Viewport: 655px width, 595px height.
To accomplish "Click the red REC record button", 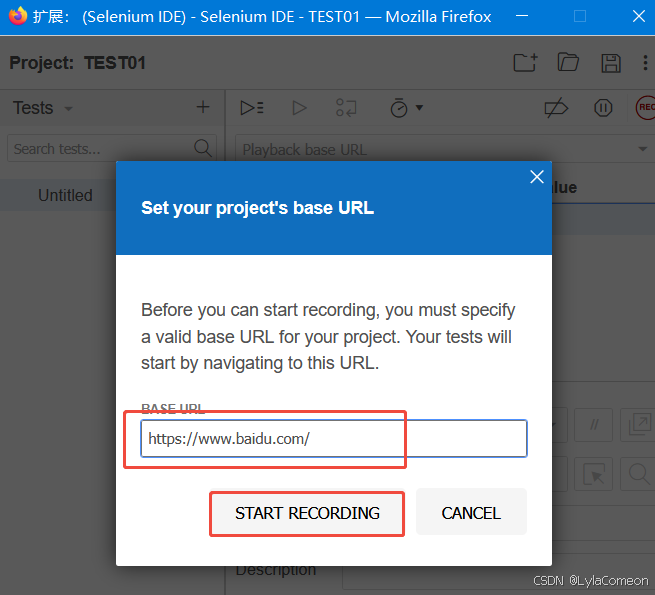I will (645, 107).
